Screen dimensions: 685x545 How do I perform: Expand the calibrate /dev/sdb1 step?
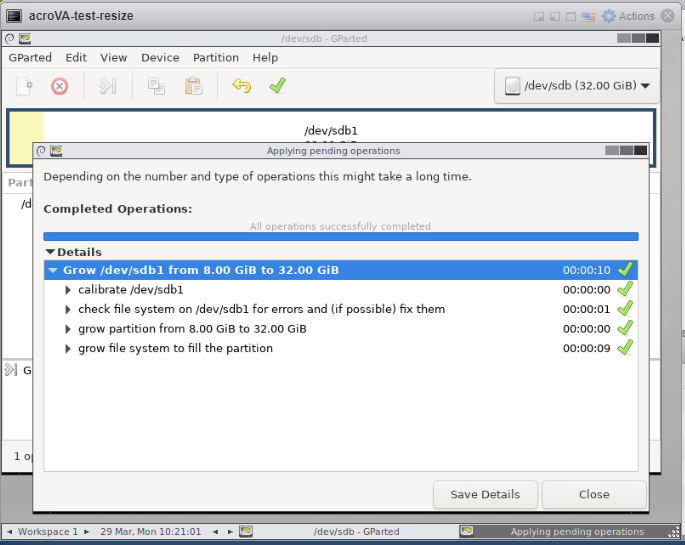(x=68, y=290)
